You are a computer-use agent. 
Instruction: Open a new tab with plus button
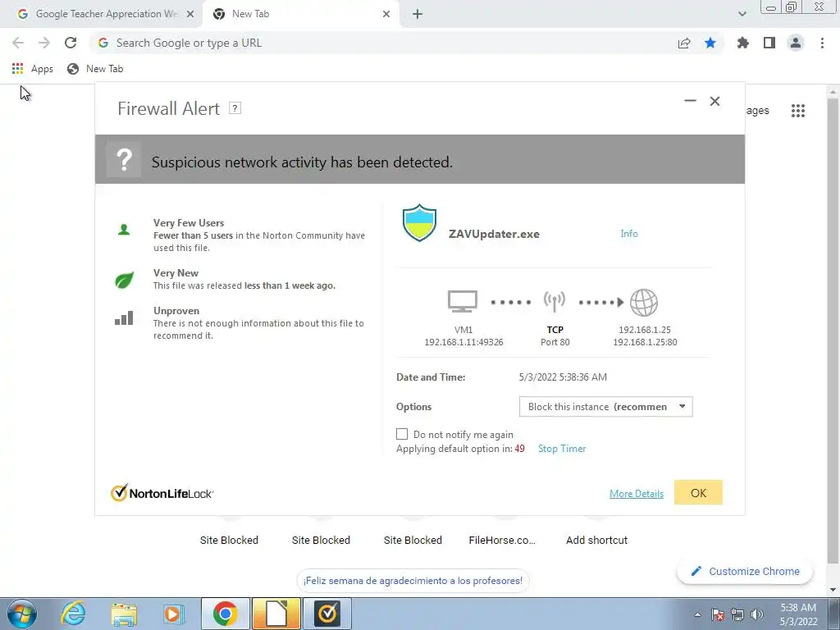tap(418, 14)
